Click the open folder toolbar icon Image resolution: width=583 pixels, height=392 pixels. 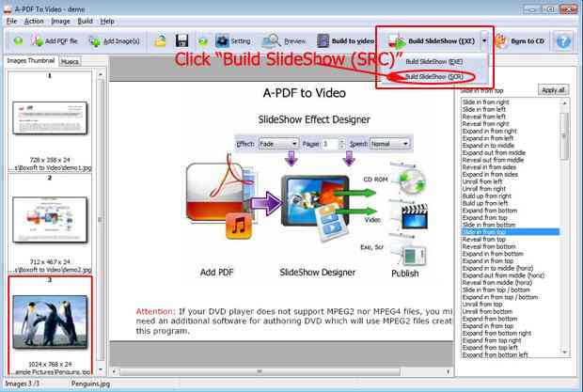click(160, 40)
